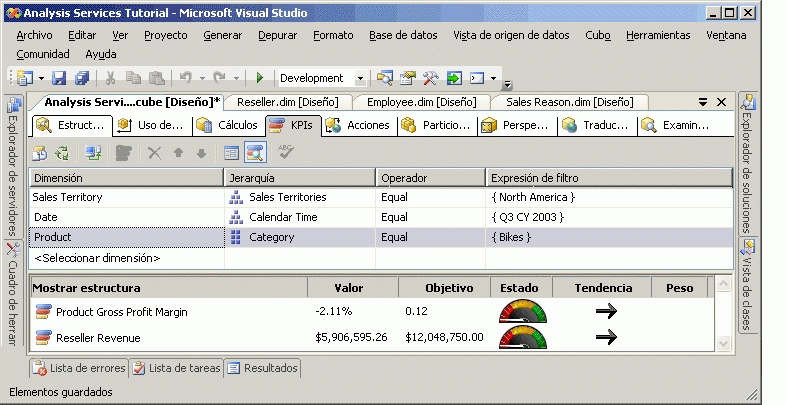
Task: Click the Move Up arrow icon
Action: coord(178,153)
